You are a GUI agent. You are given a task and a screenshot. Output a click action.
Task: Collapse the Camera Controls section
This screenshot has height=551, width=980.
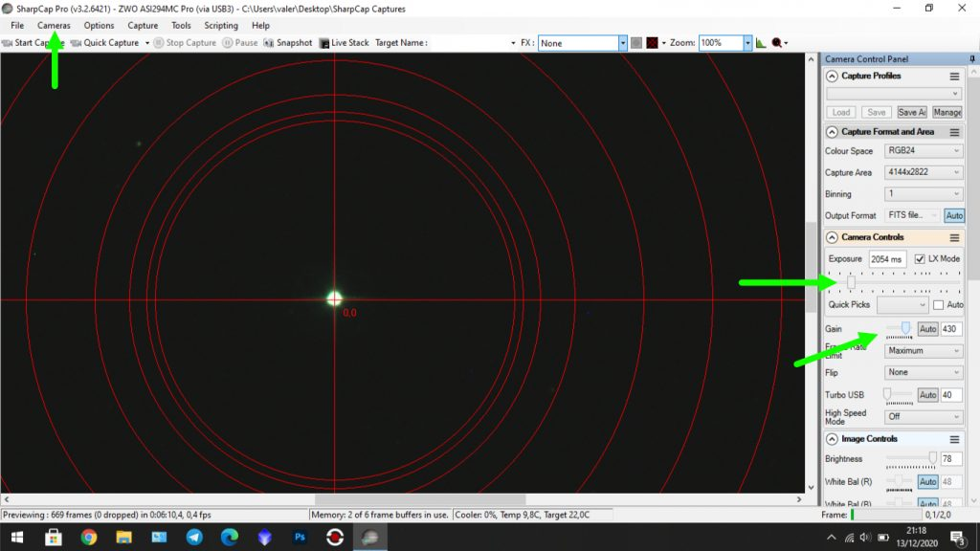click(x=832, y=237)
